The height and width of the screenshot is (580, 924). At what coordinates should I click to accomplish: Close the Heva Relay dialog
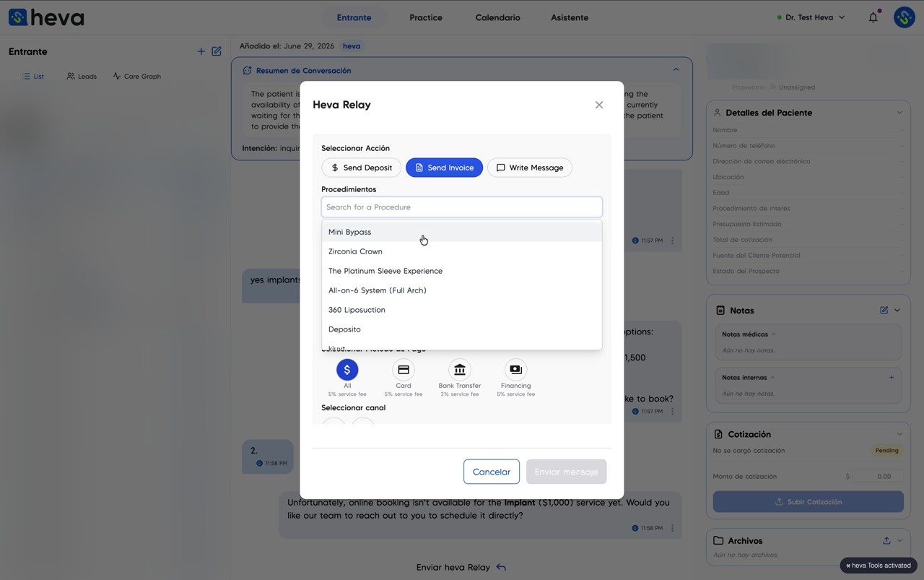pyautogui.click(x=599, y=105)
